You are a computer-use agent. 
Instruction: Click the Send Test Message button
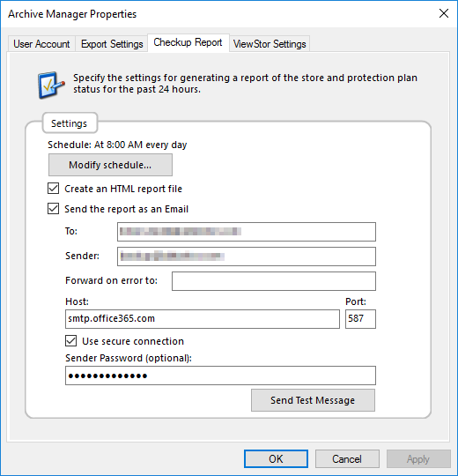(313, 400)
